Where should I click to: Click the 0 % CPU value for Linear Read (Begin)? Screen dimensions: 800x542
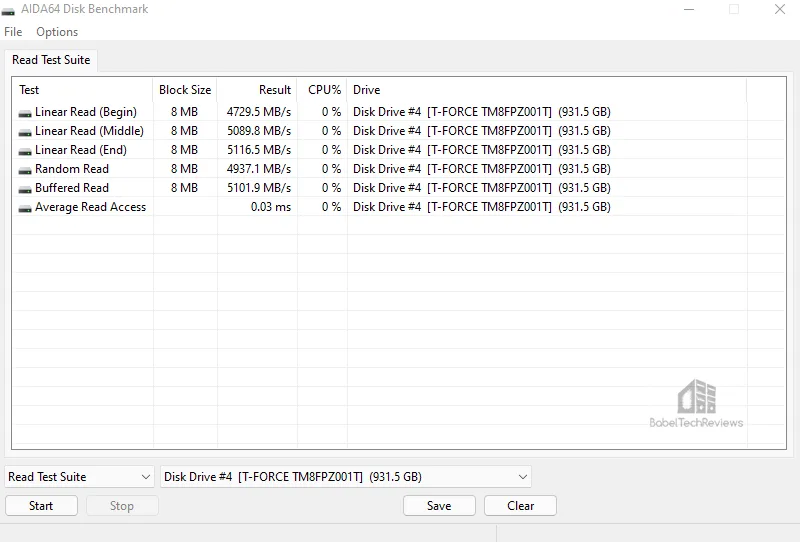pyautogui.click(x=331, y=112)
